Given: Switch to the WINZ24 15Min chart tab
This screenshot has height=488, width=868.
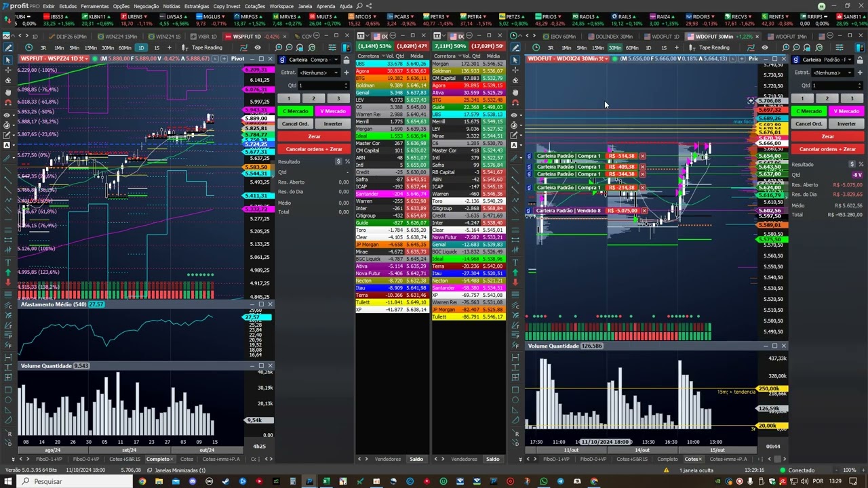Looking at the screenshot, I should [x=118, y=37].
